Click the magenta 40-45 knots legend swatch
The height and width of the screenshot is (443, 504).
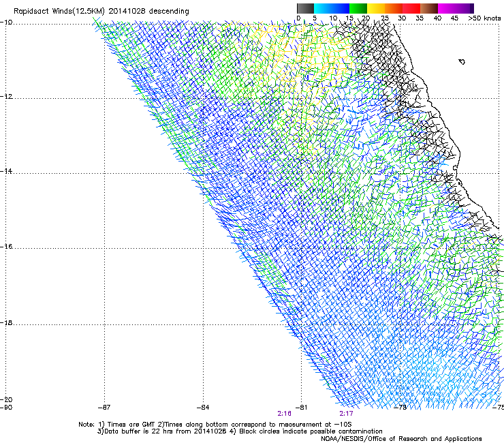(x=447, y=8)
